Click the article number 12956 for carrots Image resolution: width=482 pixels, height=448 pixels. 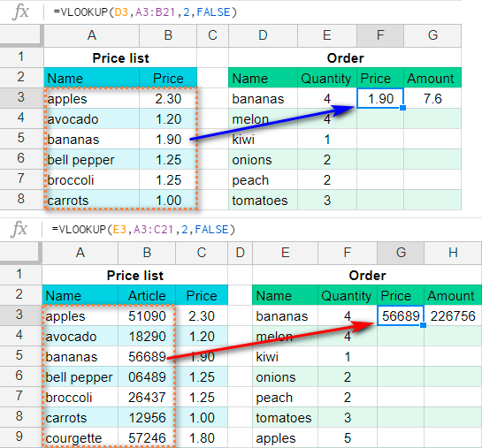[x=147, y=417]
